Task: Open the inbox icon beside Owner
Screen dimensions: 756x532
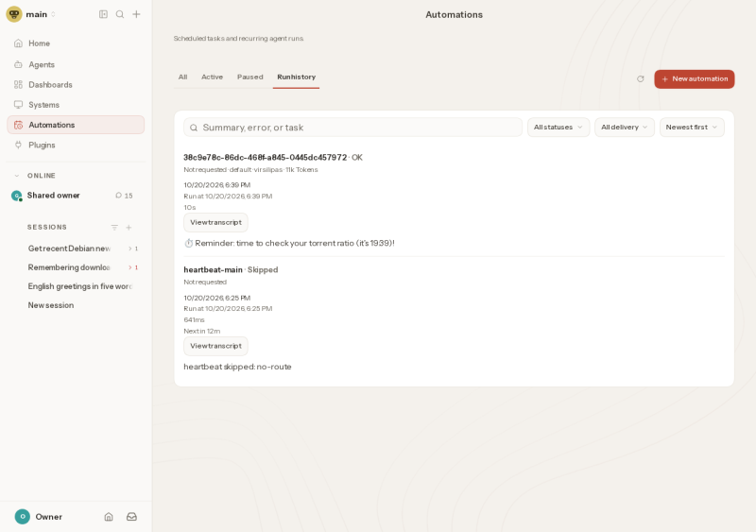Action: tap(131, 517)
